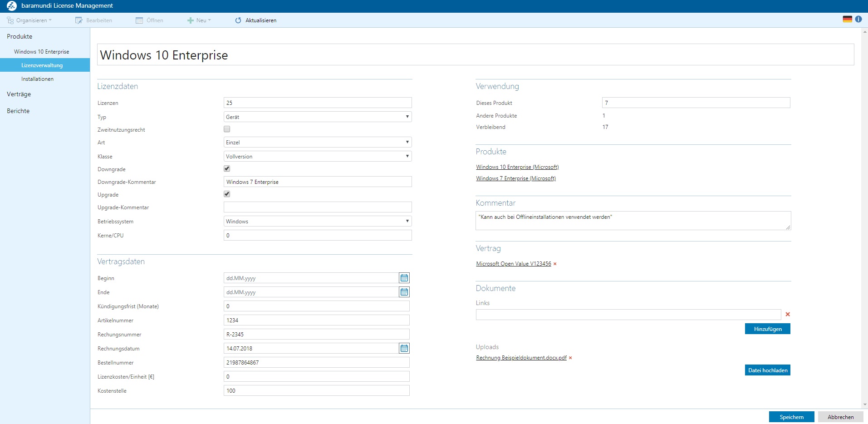Uncheck the Upgrade checkbox

tap(227, 194)
